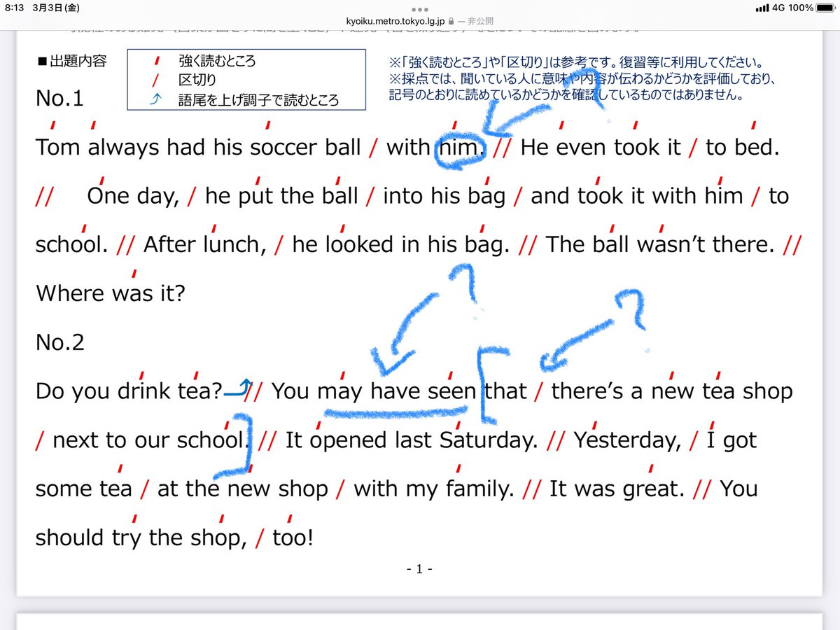Select the phrase "He even took it"

(601, 148)
